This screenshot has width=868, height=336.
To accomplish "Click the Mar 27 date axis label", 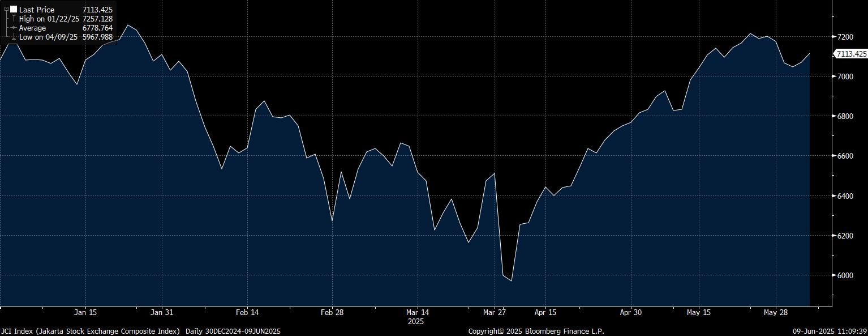I will coord(495,312).
